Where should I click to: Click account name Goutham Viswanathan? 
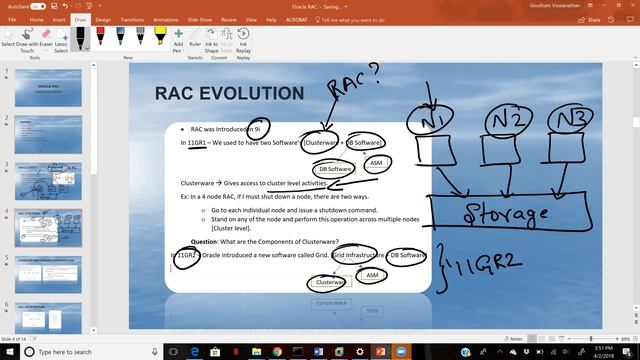click(x=554, y=6)
